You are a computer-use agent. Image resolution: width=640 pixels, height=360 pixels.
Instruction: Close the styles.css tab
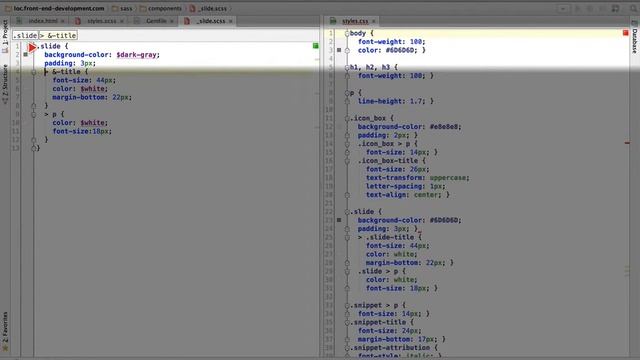click(373, 21)
